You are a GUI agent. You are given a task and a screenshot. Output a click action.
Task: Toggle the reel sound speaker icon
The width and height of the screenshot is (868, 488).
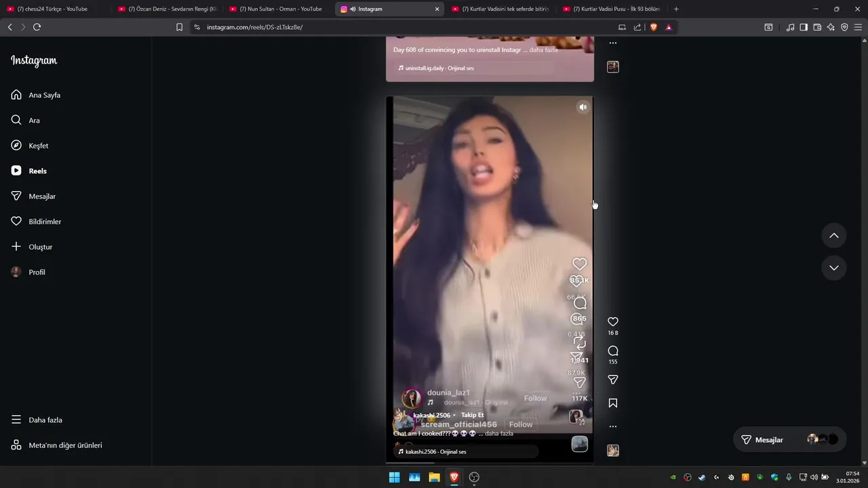pyautogui.click(x=583, y=107)
